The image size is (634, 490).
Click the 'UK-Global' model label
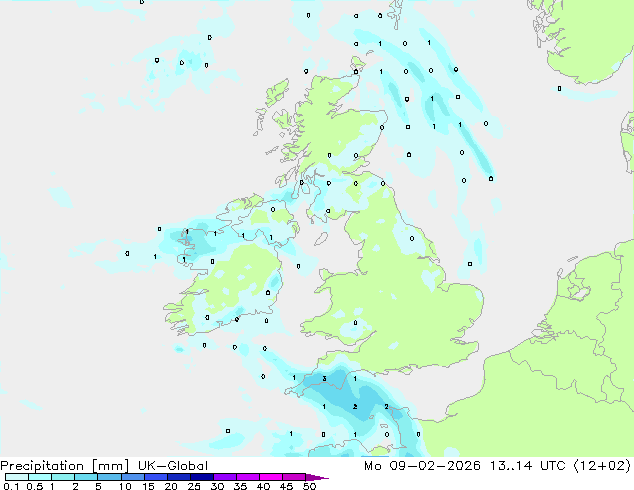click(x=173, y=466)
